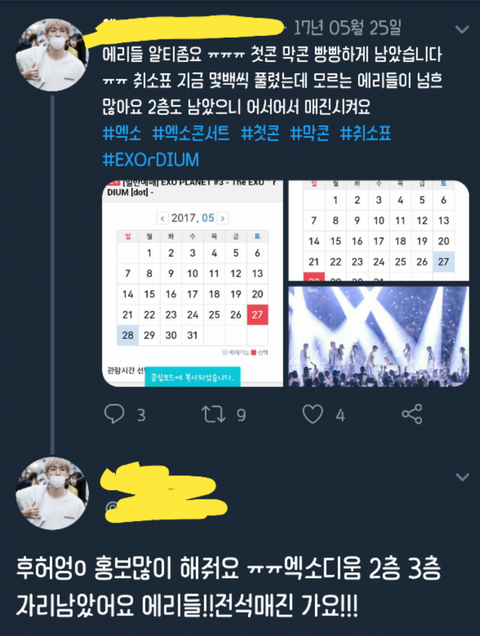Open the concert stage photo thumbnail
480x636 pixels.
pyautogui.click(x=379, y=336)
